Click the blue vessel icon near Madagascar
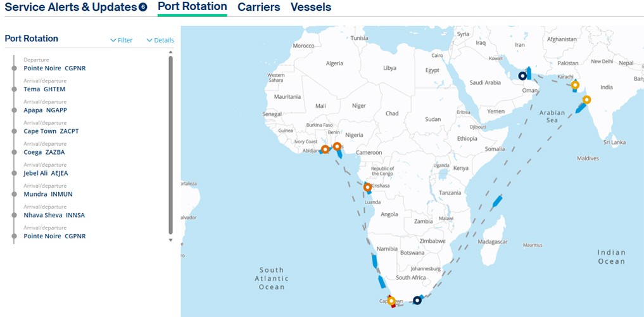This screenshot has width=644, height=317. coord(498,202)
